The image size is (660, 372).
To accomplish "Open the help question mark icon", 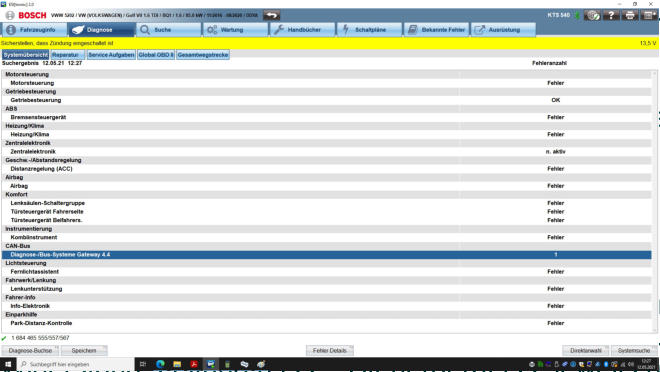I will click(611, 16).
